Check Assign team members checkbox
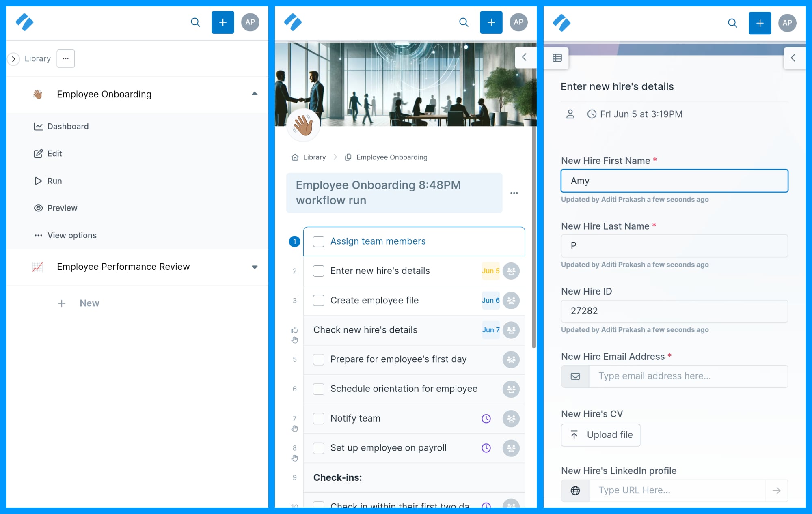812x514 pixels. pyautogui.click(x=319, y=242)
